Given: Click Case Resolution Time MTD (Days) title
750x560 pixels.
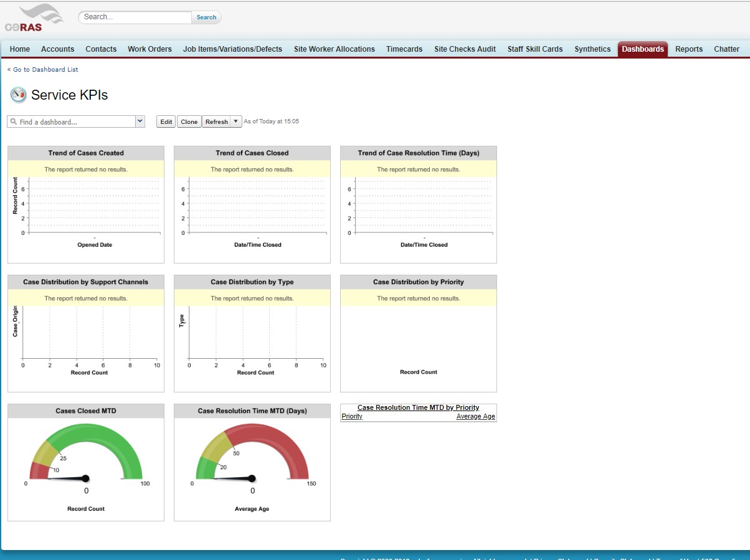Looking at the screenshot, I should point(252,411).
